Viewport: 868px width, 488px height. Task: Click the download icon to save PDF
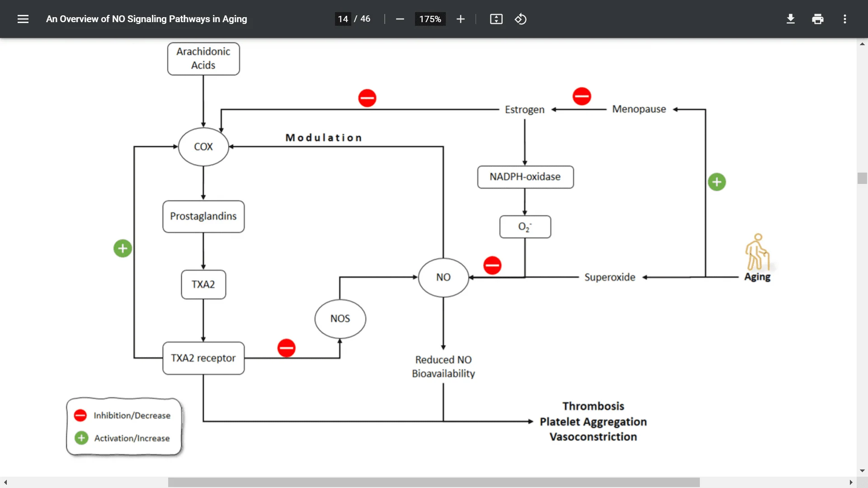click(790, 19)
